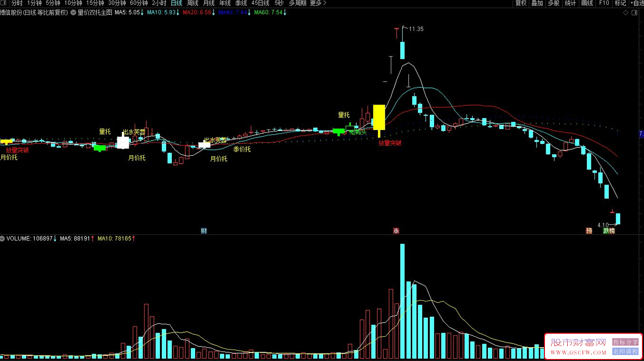Click the MA10: 5.93 price average label
Viewport: 644px width, 361px height.
click(x=161, y=12)
